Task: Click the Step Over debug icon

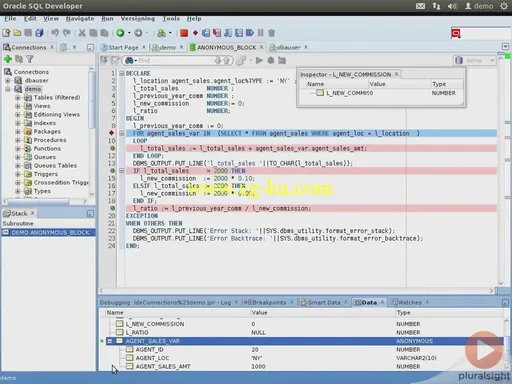Action: point(206,33)
